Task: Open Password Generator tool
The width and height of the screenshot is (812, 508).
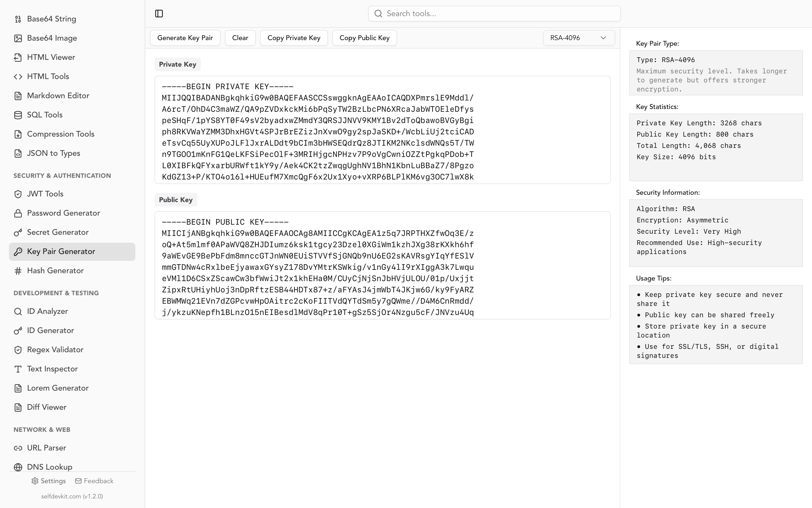Action: point(72,213)
